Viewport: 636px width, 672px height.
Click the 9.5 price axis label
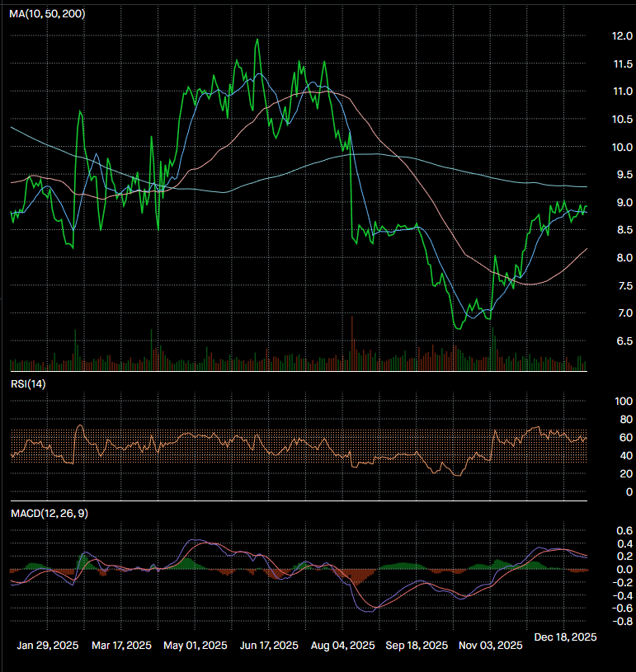point(624,175)
